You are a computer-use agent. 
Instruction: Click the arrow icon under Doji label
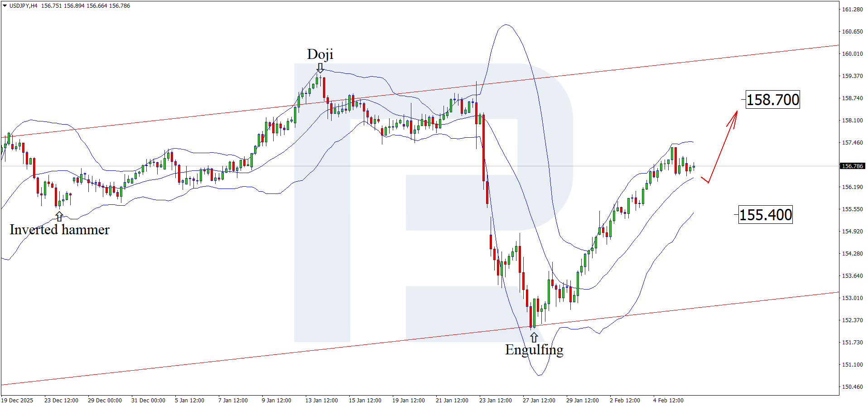(x=320, y=68)
